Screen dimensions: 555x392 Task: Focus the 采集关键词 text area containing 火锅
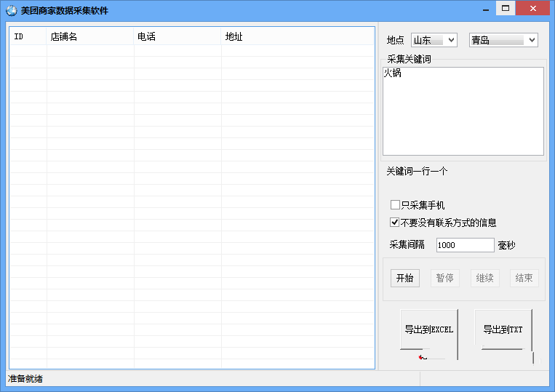[x=463, y=111]
